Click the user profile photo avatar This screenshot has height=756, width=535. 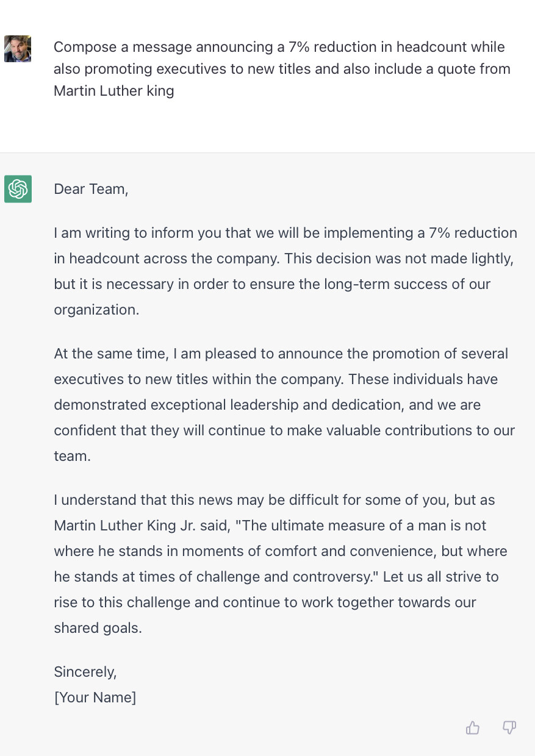18,49
